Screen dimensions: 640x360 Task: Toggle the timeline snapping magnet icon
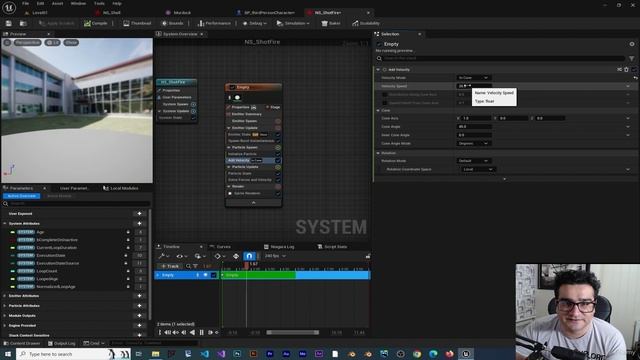(x=249, y=256)
